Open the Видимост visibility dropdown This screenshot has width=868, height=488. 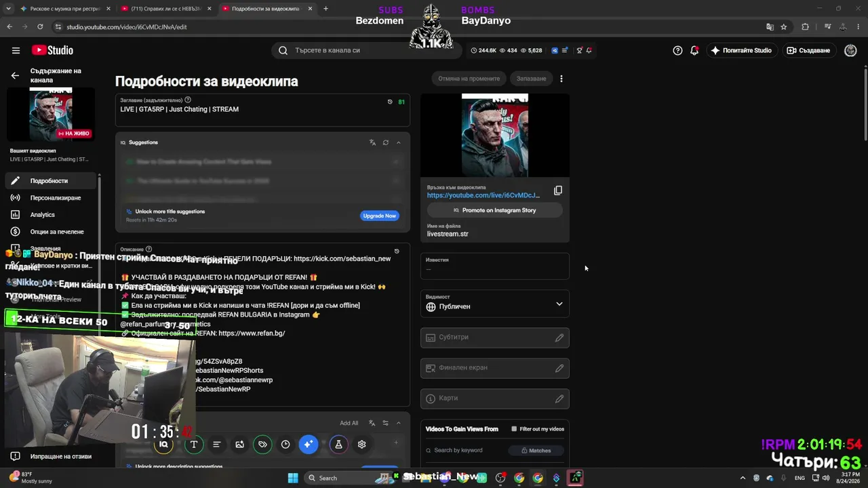click(495, 303)
